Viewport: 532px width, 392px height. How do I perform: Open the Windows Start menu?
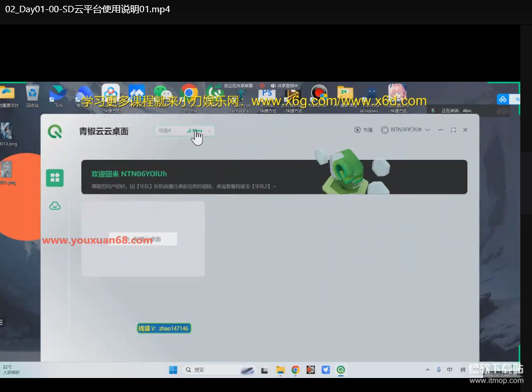click(173, 370)
